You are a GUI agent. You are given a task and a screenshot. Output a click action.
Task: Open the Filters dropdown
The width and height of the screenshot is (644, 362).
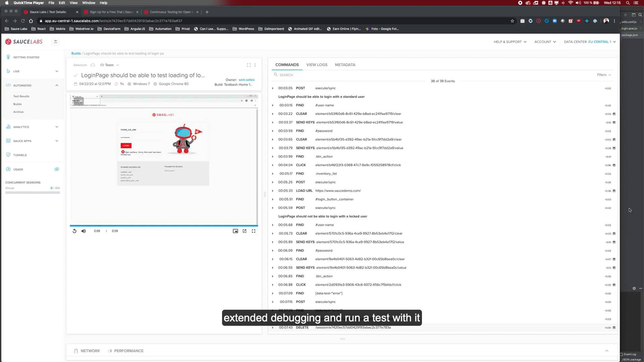(604, 75)
